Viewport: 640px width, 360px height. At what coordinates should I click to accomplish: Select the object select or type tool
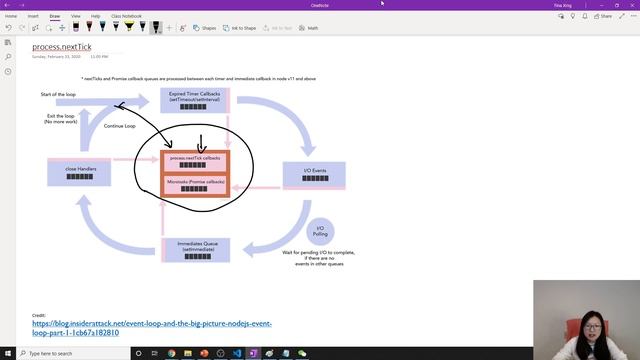[36, 28]
